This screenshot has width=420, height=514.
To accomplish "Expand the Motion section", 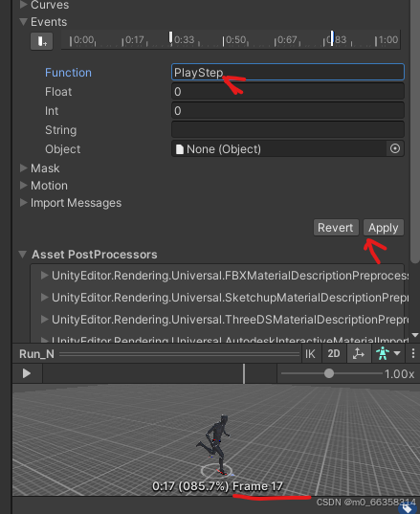I will click(23, 186).
